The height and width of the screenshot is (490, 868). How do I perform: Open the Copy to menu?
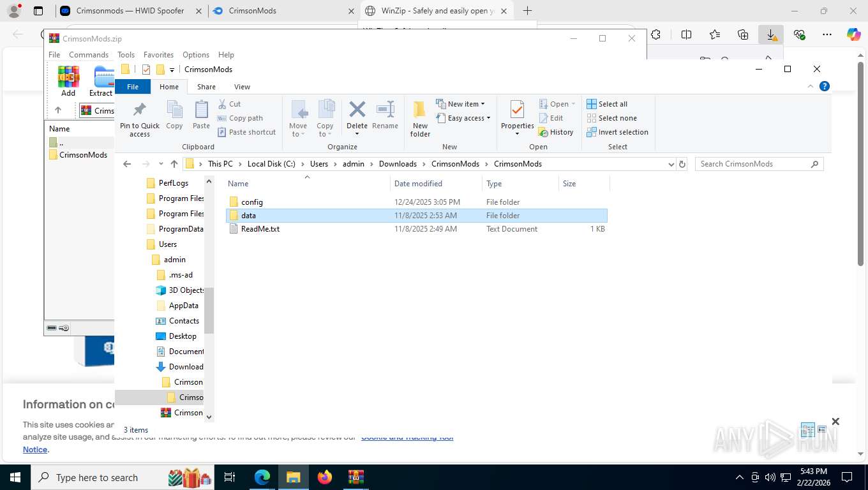point(325,119)
